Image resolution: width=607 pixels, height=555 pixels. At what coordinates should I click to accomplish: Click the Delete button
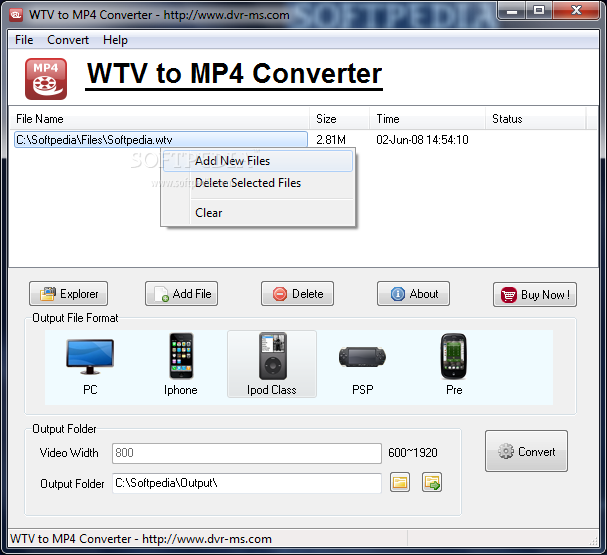point(297,294)
